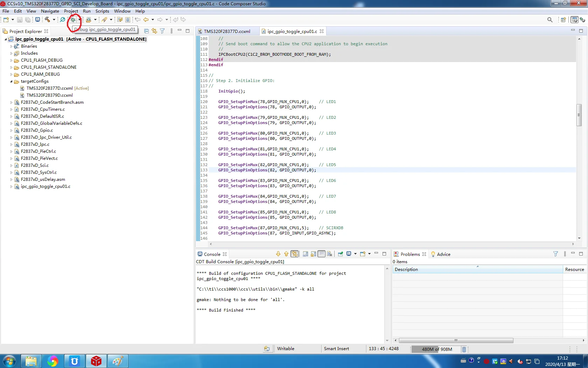Open Problems view filter icon
This screenshot has height=368, width=588.
(x=555, y=254)
